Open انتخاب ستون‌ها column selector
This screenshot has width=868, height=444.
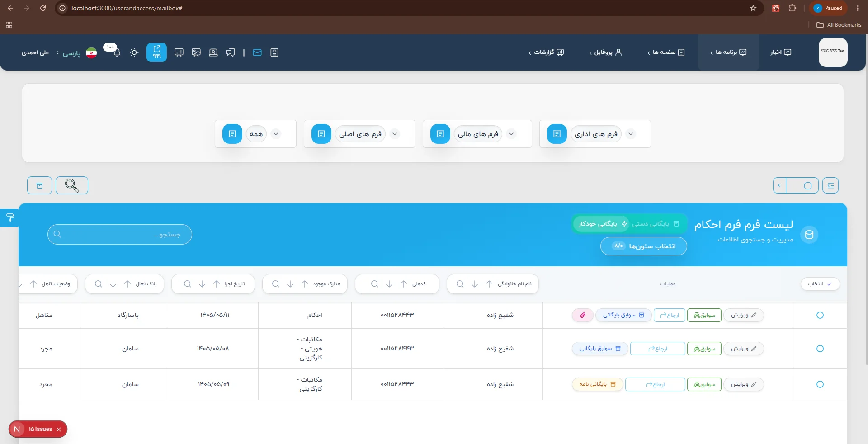click(x=644, y=246)
